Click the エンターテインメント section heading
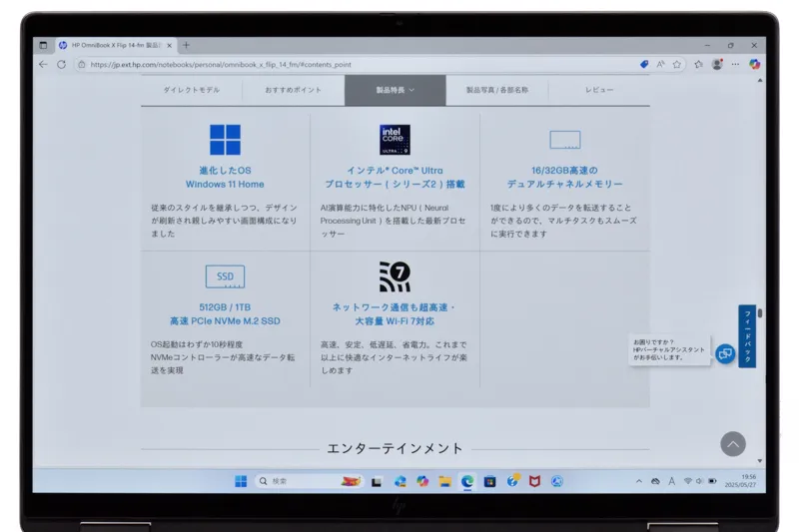This screenshot has height=532, width=799. pyautogui.click(x=395, y=448)
